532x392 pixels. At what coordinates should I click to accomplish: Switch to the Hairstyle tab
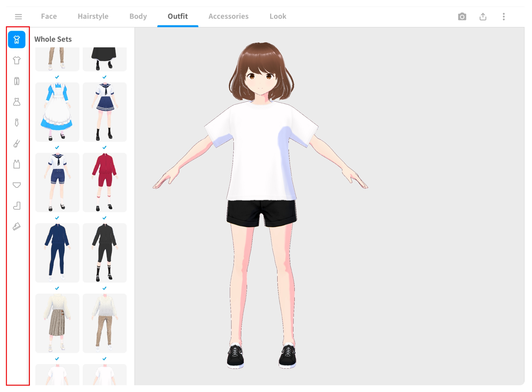tap(93, 16)
